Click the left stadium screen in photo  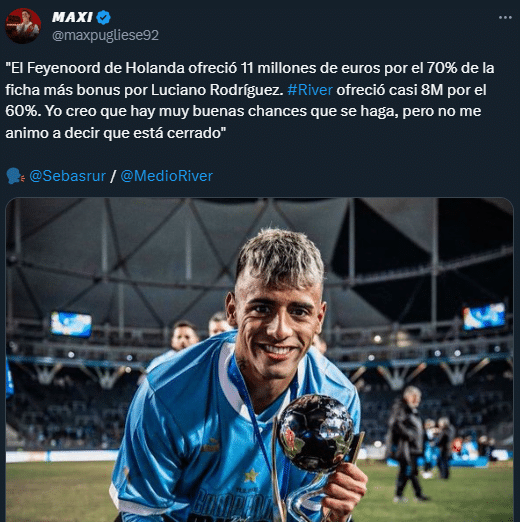(71, 324)
